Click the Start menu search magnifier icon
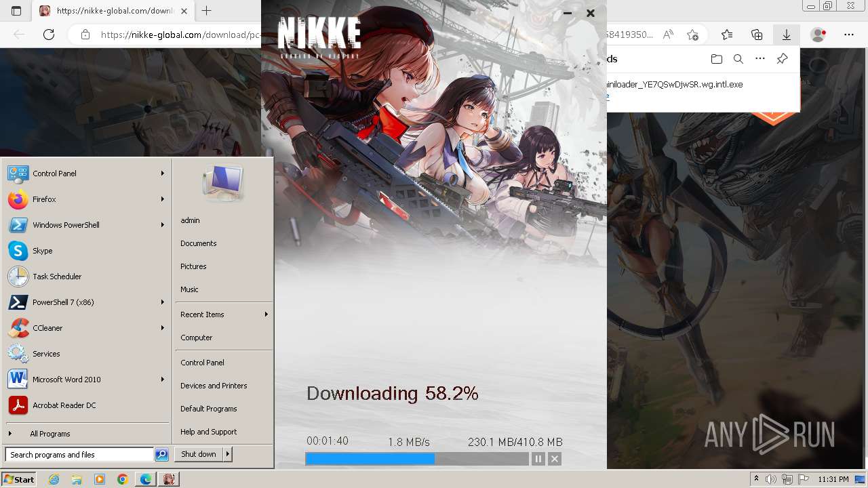 click(x=161, y=455)
